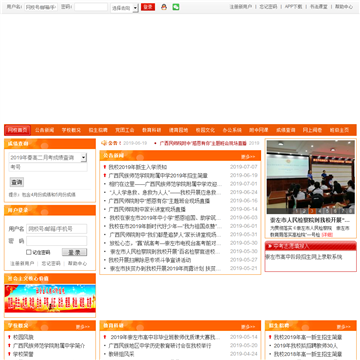The height and width of the screenshot is (360, 360).
Task: Open the 教育科研 nav tab
Action: 151,130
